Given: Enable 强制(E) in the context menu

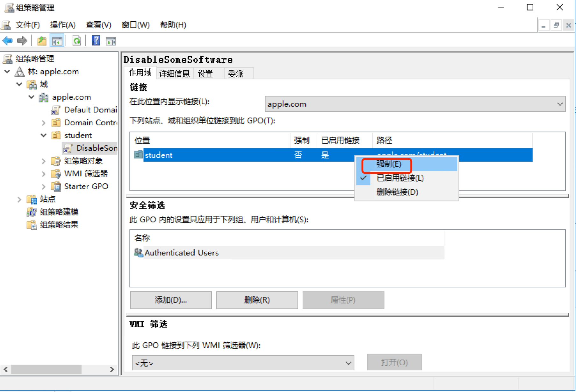Looking at the screenshot, I should (389, 164).
